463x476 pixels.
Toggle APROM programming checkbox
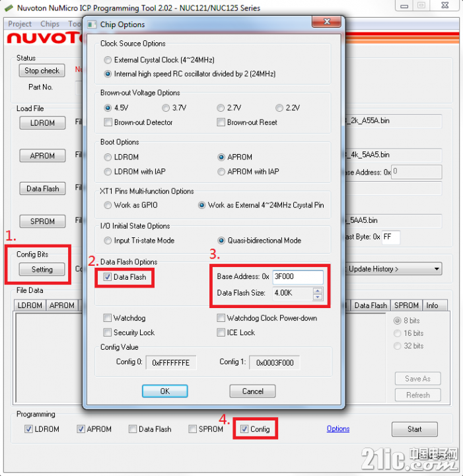(x=81, y=429)
